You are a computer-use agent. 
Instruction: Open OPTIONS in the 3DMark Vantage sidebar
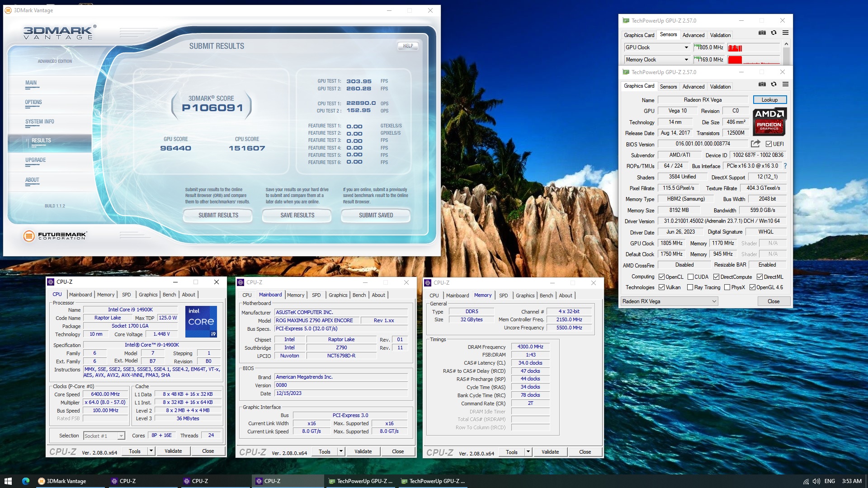[x=33, y=102]
